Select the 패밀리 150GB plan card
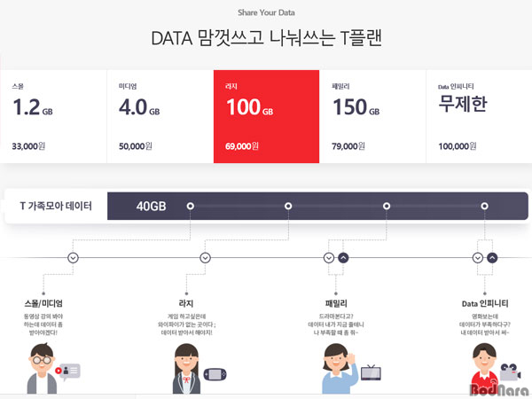 click(x=373, y=116)
